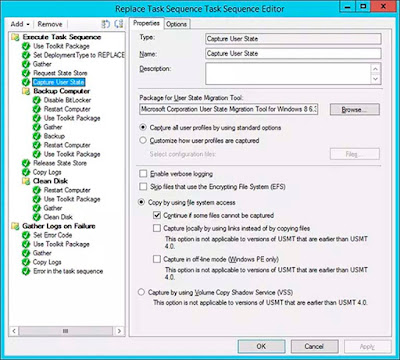Viewport: 400px width, 360px height.
Task: Select Capture by using Volume Copy Shadow Service
Action: pos(142,292)
